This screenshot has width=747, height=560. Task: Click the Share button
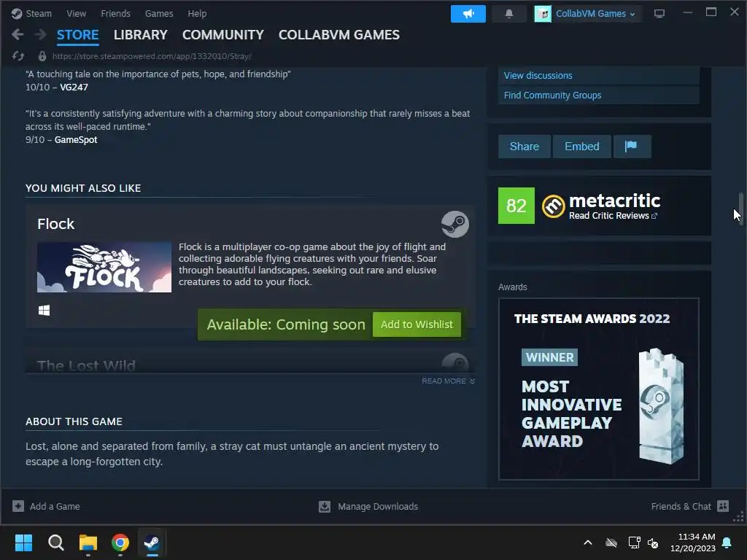pos(524,146)
